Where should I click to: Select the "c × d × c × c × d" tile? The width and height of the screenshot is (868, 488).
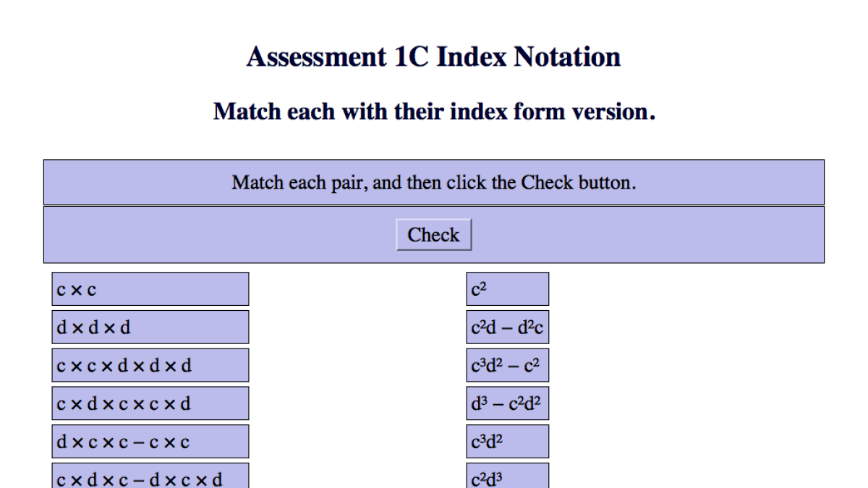point(150,403)
